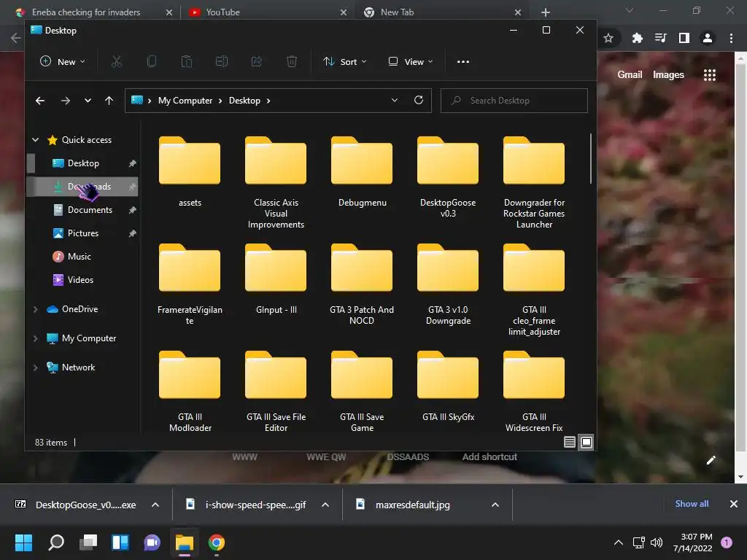Open options arrow for maxresdefault.jpg download
Image resolution: width=747 pixels, height=560 pixels.
tap(495, 505)
